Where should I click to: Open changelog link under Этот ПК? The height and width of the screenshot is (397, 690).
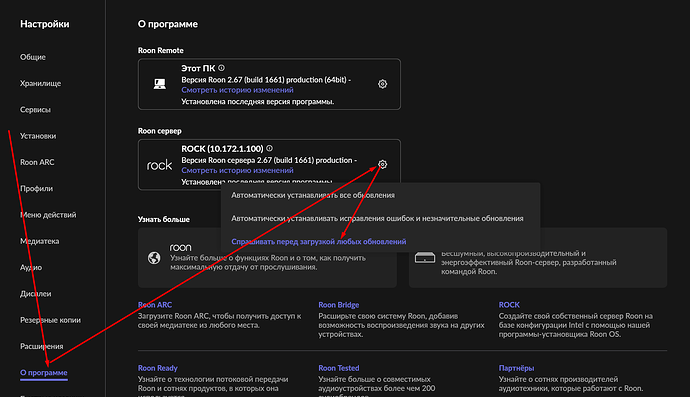pyautogui.click(x=237, y=90)
